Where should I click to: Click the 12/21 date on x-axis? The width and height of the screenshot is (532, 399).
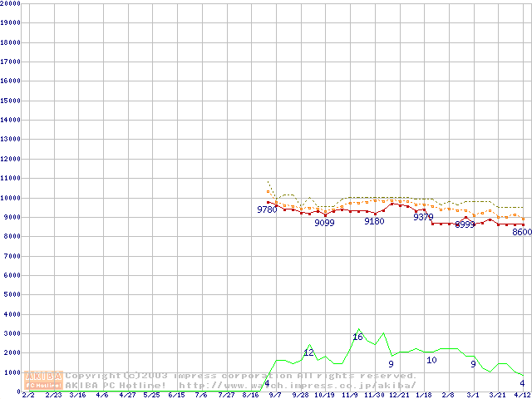click(x=399, y=396)
